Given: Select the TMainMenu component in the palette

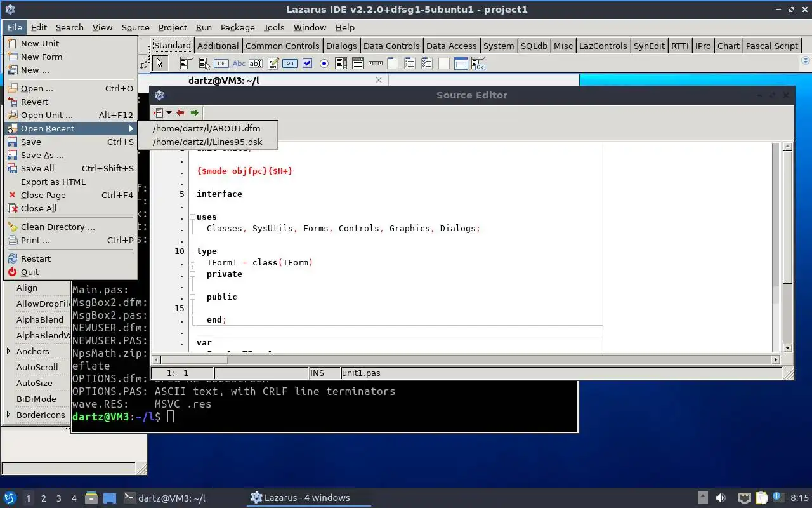Looking at the screenshot, I should pos(186,63).
